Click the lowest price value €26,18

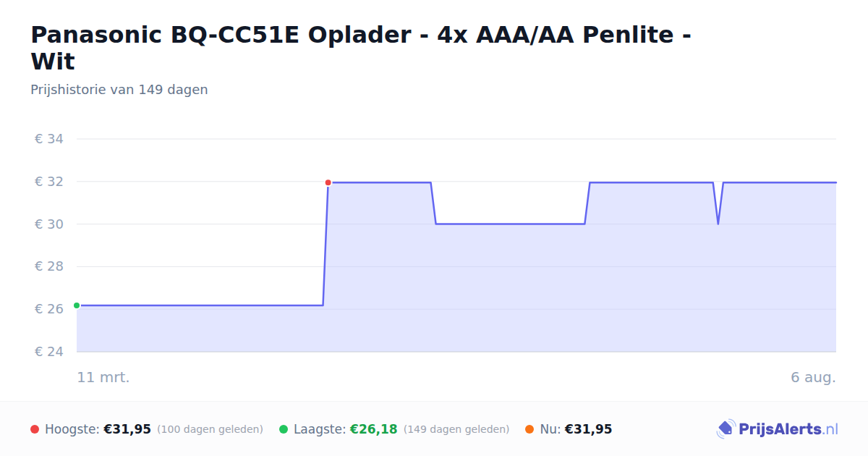coord(374,429)
